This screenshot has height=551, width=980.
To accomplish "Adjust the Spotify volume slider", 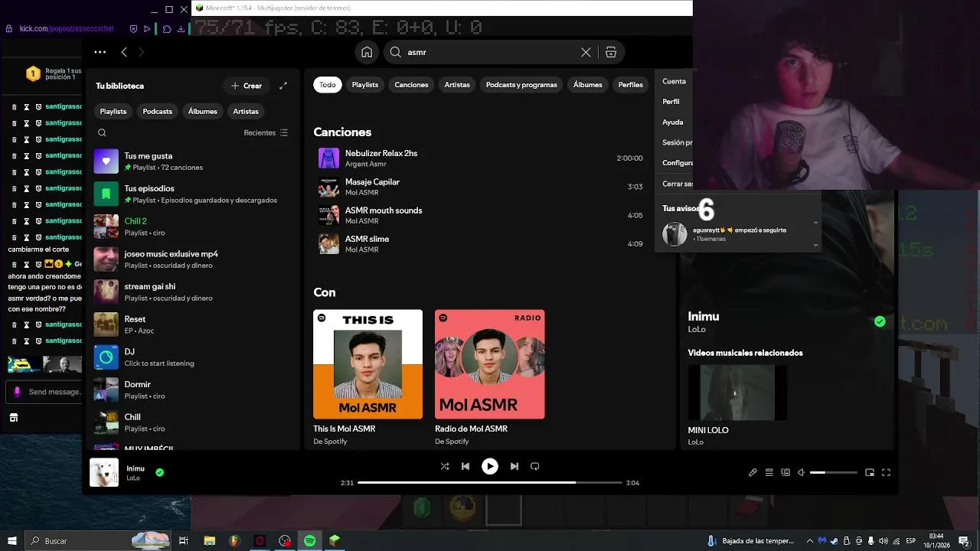I will point(834,473).
